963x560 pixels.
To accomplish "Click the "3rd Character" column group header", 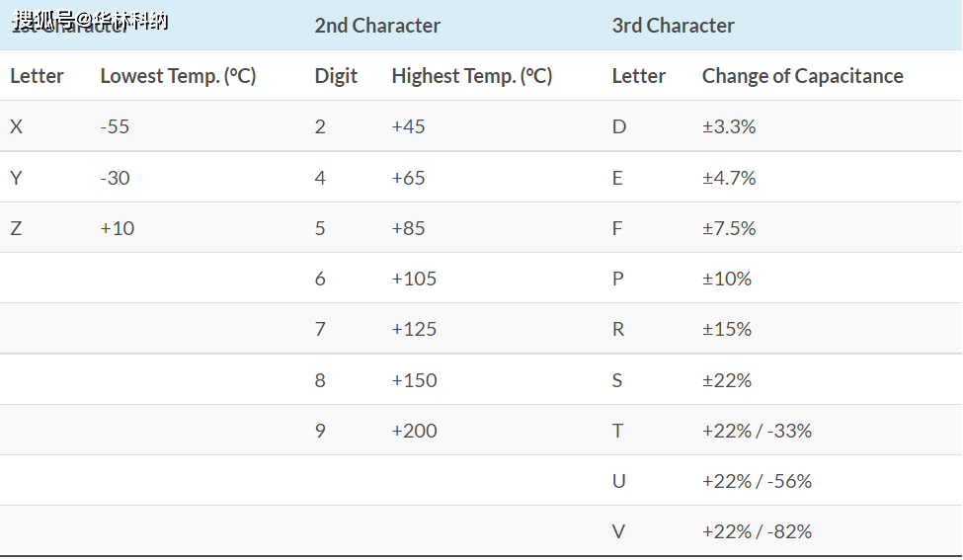I will coord(673,26).
